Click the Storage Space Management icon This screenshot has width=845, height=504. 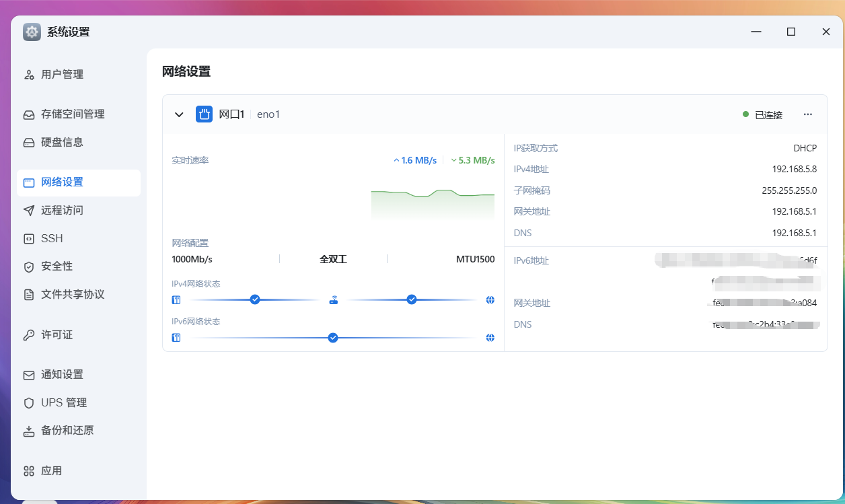29,114
